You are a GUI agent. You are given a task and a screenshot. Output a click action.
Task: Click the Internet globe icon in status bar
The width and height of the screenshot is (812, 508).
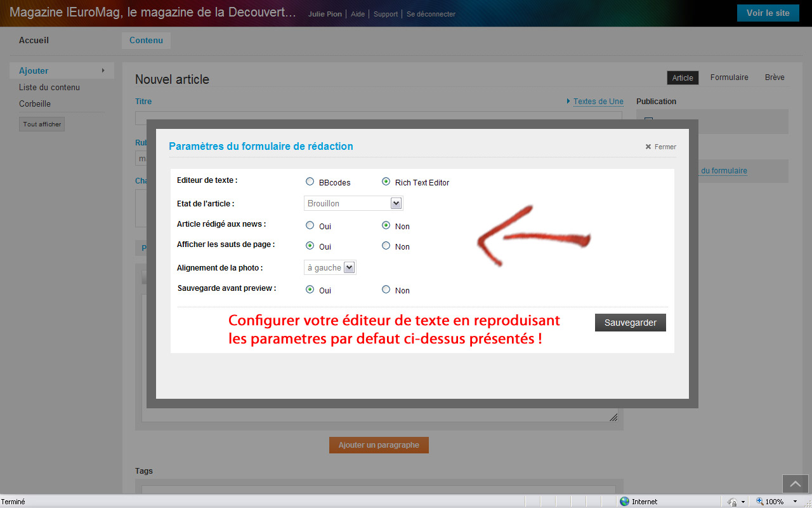click(624, 502)
